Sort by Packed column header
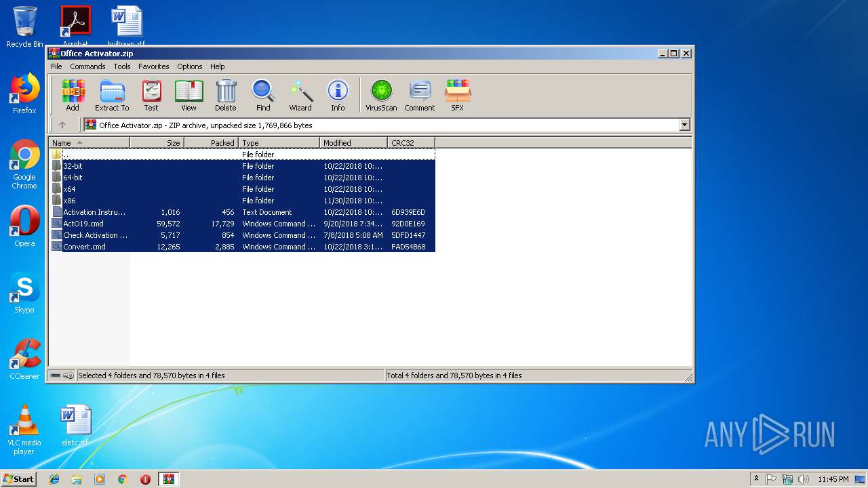Image resolution: width=868 pixels, height=488 pixels. pyautogui.click(x=211, y=142)
